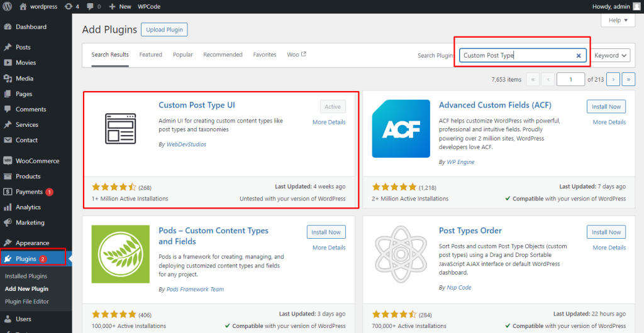Click the plus New icon in the admin bar
Screen dimensions: 644x333
pyautogui.click(x=113, y=6)
